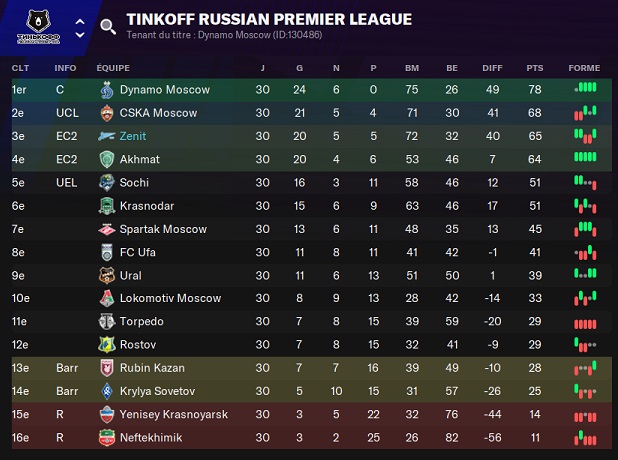The height and width of the screenshot is (460, 618).
Task: Sort table by DIFF column header
Action: coord(492,68)
